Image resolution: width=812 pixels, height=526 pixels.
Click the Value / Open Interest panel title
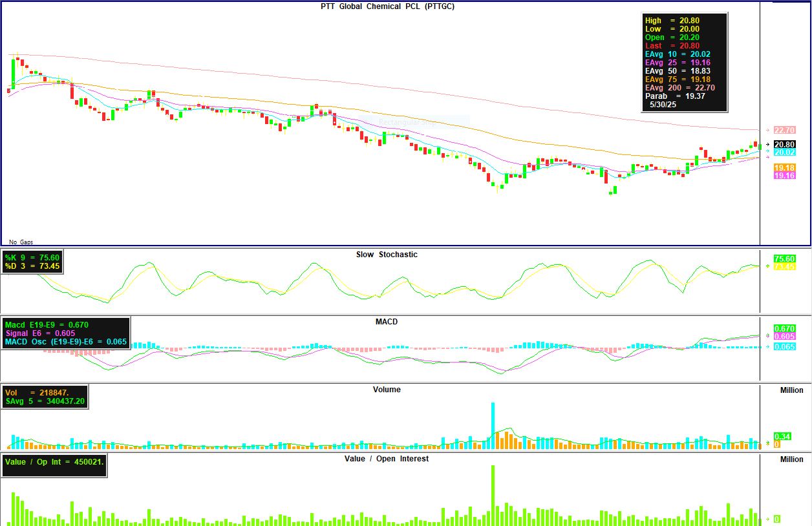pos(387,459)
